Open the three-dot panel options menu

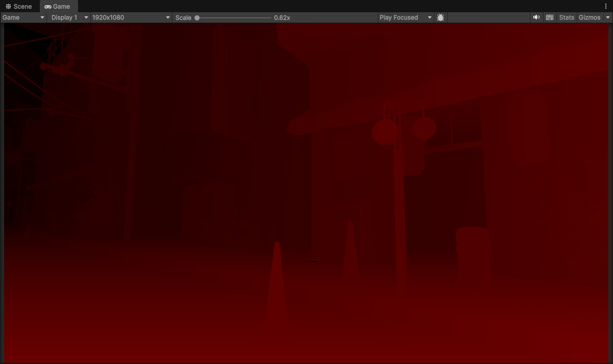tap(606, 6)
